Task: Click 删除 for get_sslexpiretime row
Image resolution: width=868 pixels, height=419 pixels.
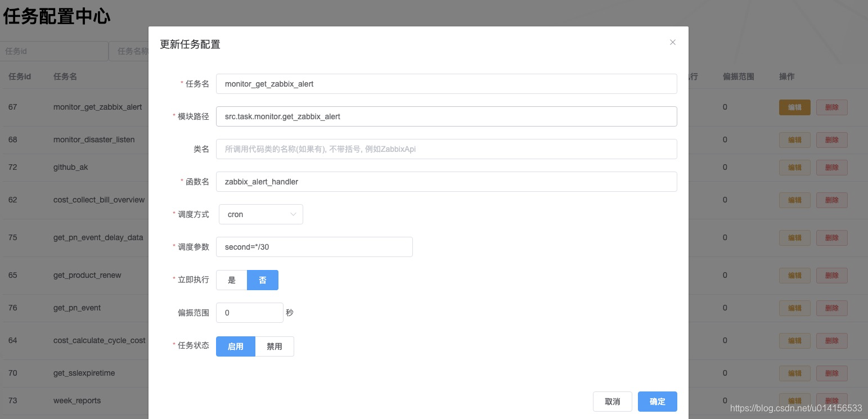Action: tap(832, 373)
